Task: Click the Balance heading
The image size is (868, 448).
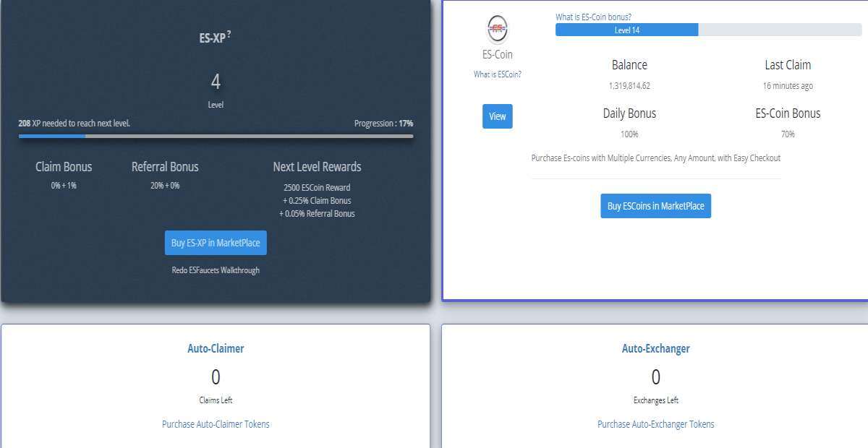Action: pyautogui.click(x=629, y=65)
